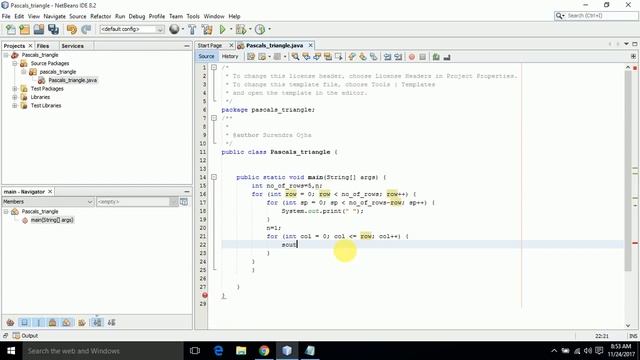Viewport: 640px width, 360px height.
Task: Click the Stop Macro Recording icon
Action: (423, 57)
